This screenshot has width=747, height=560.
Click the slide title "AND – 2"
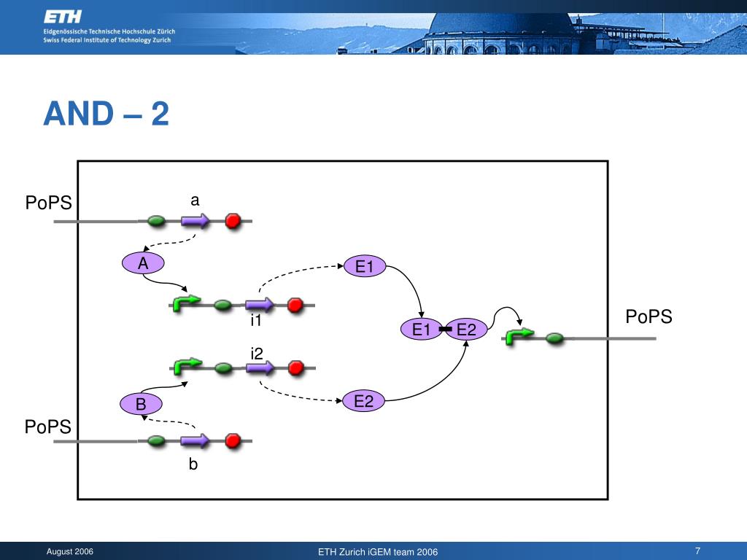click(107, 114)
